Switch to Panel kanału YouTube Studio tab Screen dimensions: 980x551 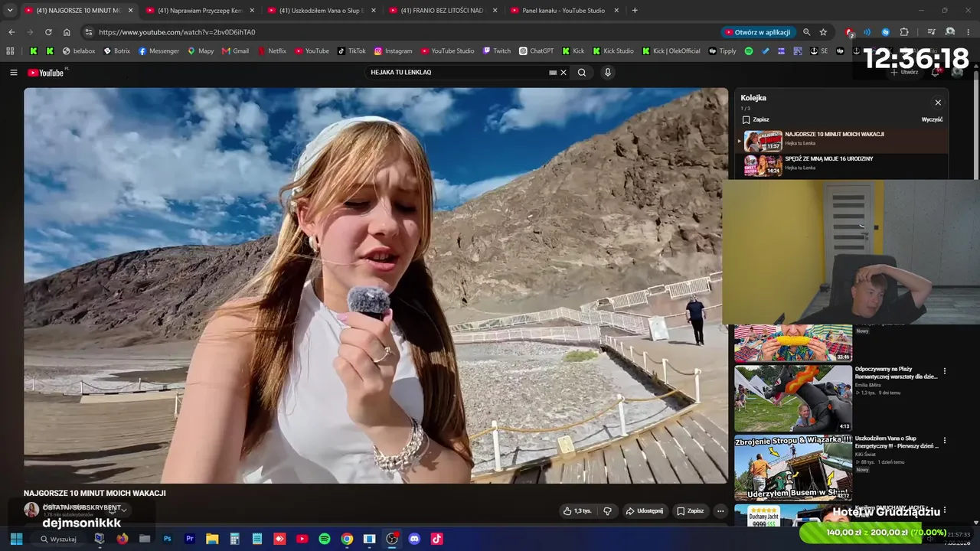point(563,11)
